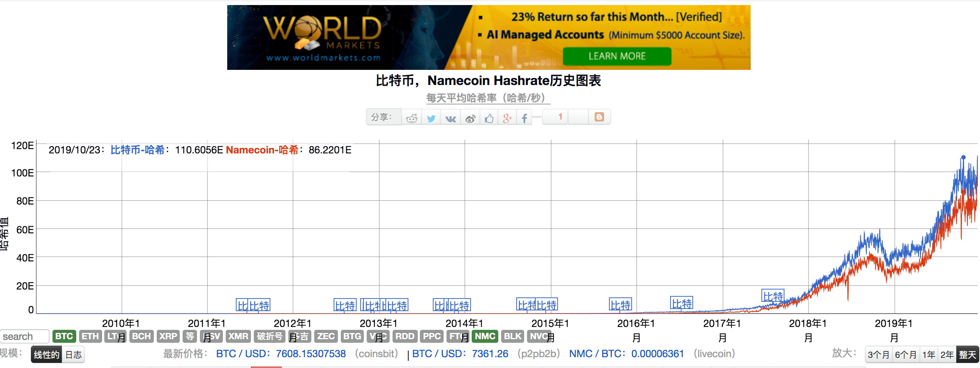This screenshot has width=980, height=368.
Task: Set zoom range to 1年
Action: coord(929,355)
